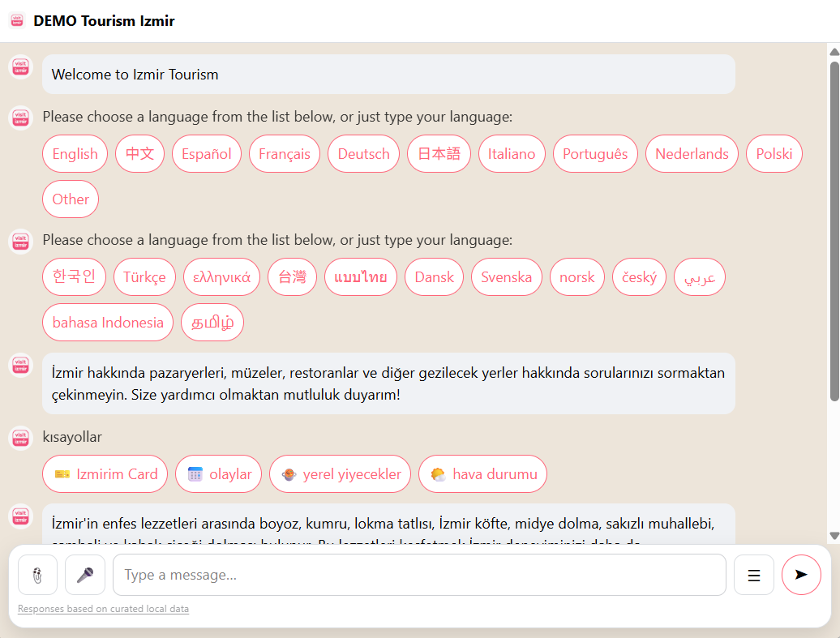
Task: Select the Izmirim Card shortcut
Action: tap(105, 474)
